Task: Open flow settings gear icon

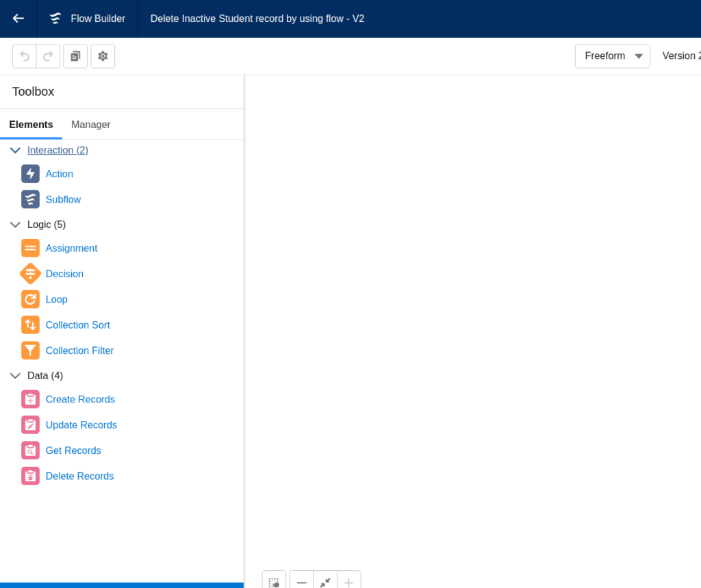Action: coord(103,56)
